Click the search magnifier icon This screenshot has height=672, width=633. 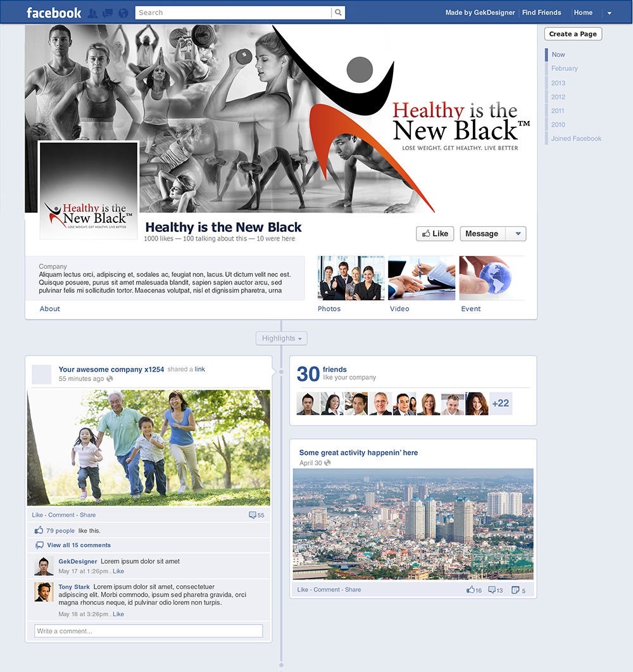(x=338, y=12)
